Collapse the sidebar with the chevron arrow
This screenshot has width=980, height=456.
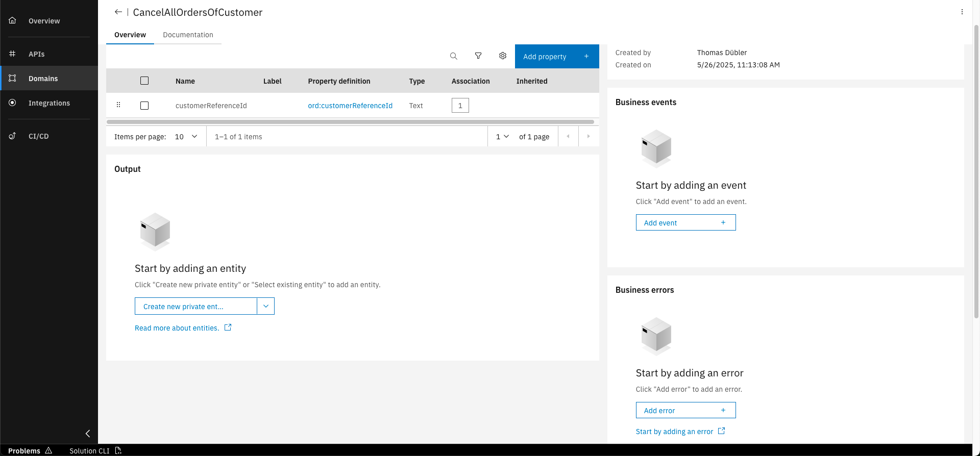click(x=88, y=434)
